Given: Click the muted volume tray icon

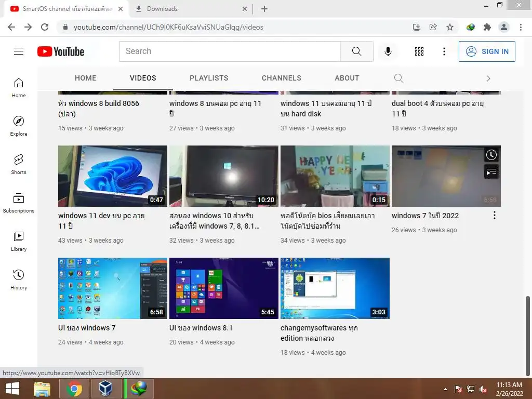Looking at the screenshot, I should click(483, 389).
